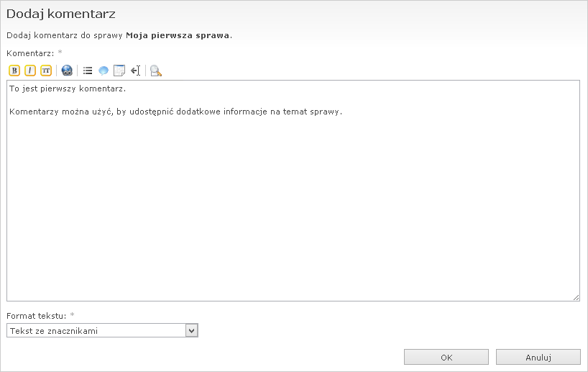Click the line starting 'Komentarzy można użyć'
This screenshot has height=372, width=588.
click(x=175, y=112)
